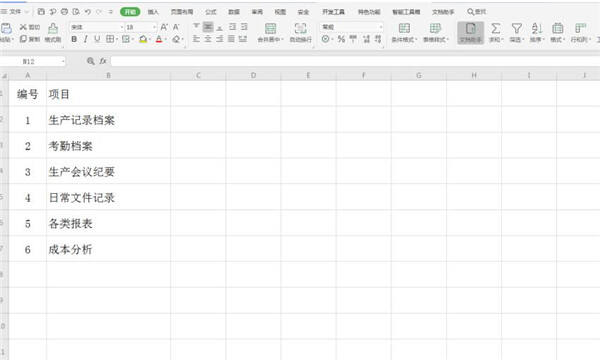The image size is (600, 360).
Task: Click the Save icon in quick access bar
Action: [41, 12]
